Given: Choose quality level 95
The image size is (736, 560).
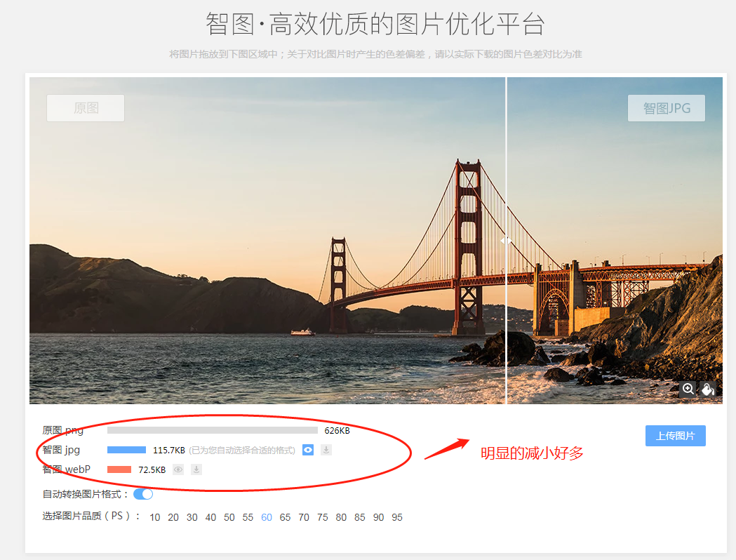Looking at the screenshot, I should pos(397,516).
